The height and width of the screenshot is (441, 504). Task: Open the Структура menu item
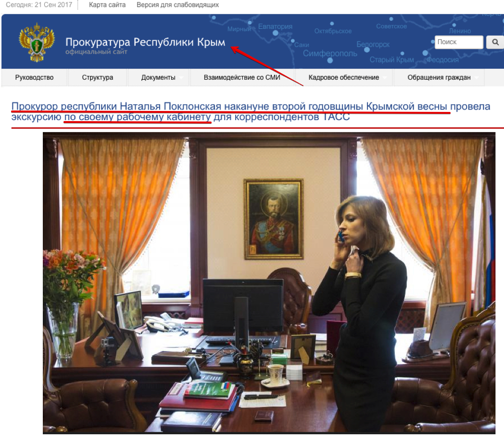(x=98, y=77)
